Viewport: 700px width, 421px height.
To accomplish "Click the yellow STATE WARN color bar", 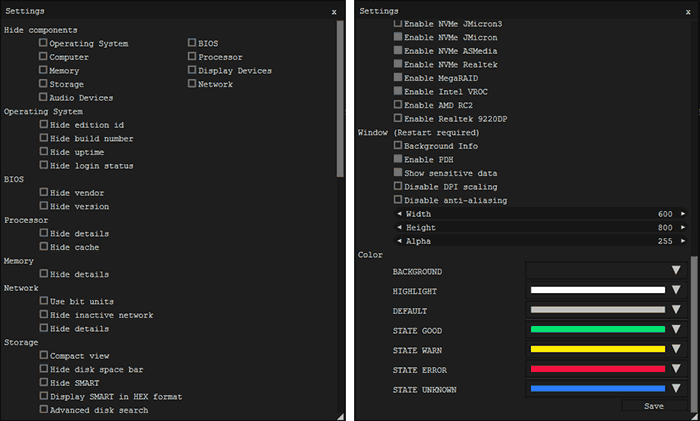I will coord(598,349).
